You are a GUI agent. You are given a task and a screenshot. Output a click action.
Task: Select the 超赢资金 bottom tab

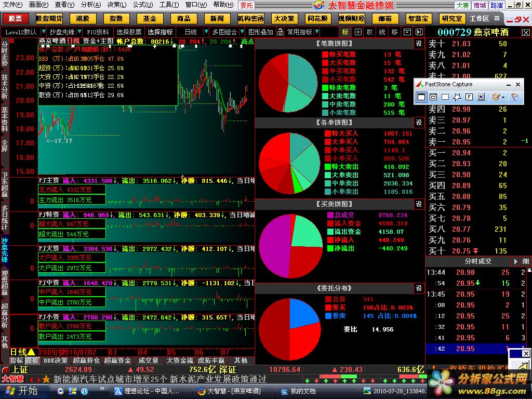[x=117, y=361]
